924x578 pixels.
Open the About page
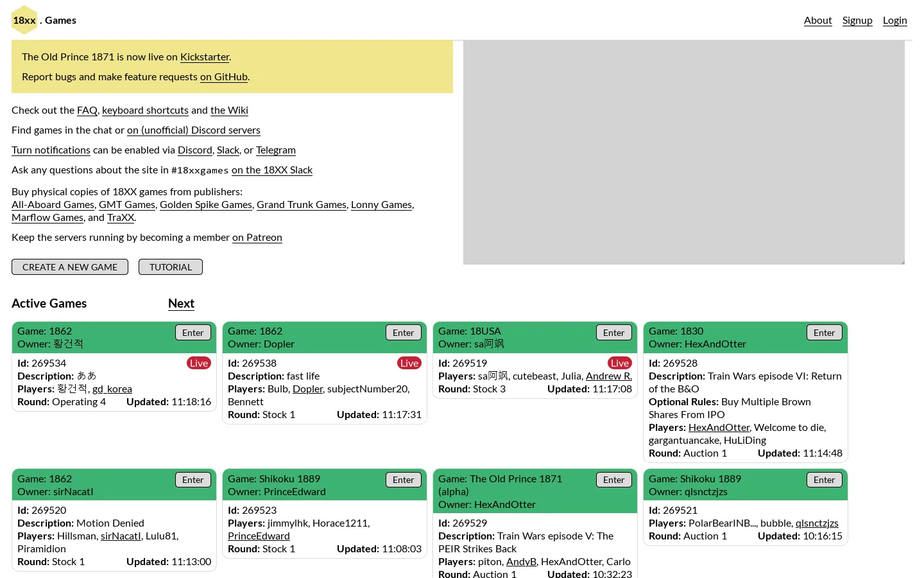[x=817, y=21]
